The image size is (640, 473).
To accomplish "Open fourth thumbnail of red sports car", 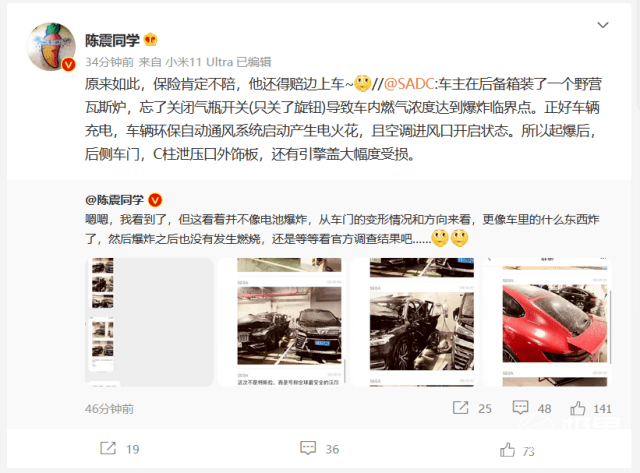I will point(547,322).
